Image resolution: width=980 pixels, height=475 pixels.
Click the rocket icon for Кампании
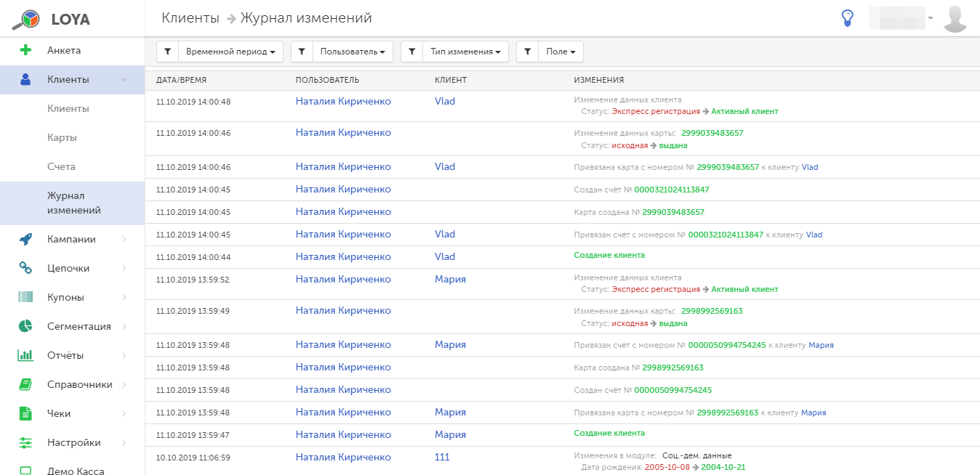(25, 240)
